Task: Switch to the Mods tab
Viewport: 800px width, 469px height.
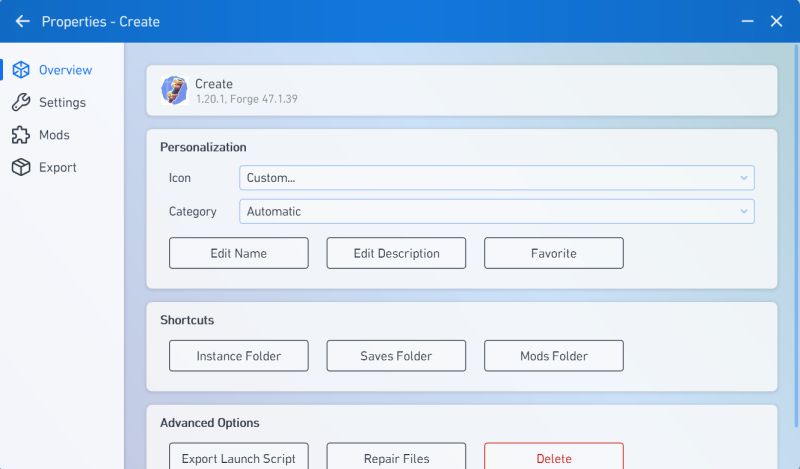Action: tap(62, 135)
